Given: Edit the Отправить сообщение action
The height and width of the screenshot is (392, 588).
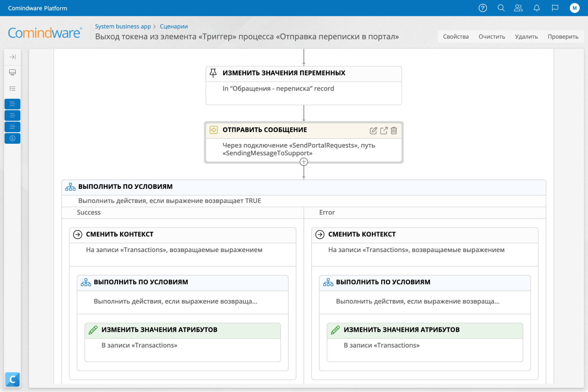Looking at the screenshot, I should pos(373,130).
